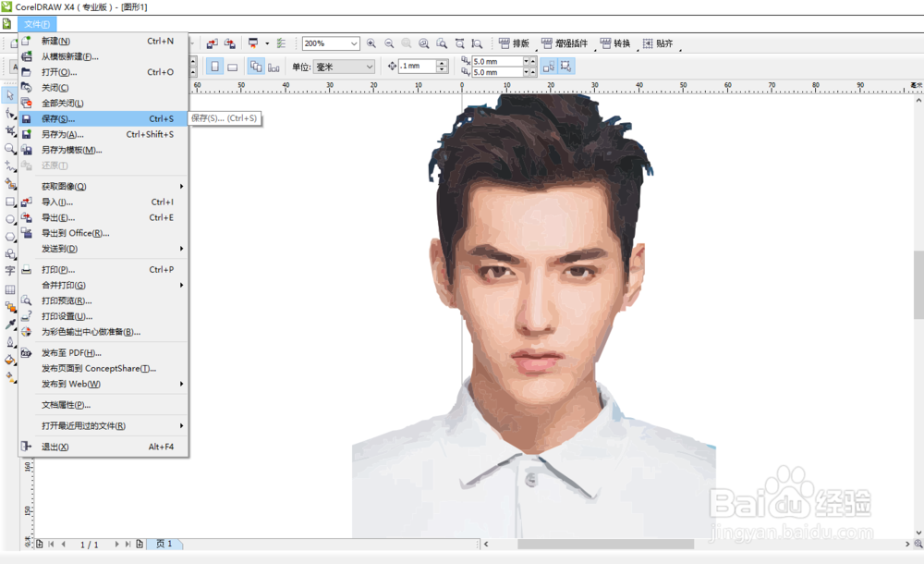This screenshot has width=924, height=564.
Task: Click the Export icon in the toolbar
Action: tap(230, 43)
